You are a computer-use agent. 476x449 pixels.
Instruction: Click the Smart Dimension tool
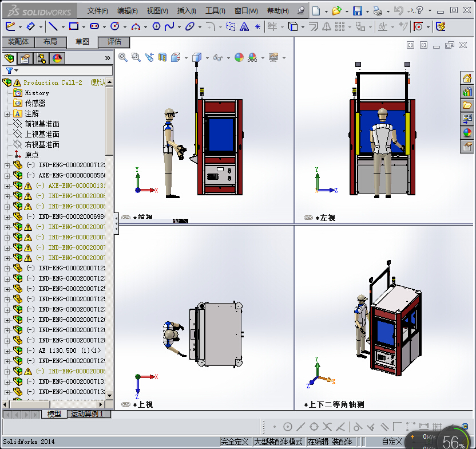[x=31, y=26]
